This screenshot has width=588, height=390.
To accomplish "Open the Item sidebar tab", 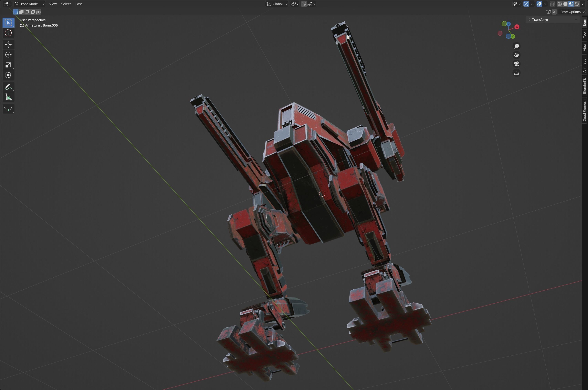I will tap(584, 22).
